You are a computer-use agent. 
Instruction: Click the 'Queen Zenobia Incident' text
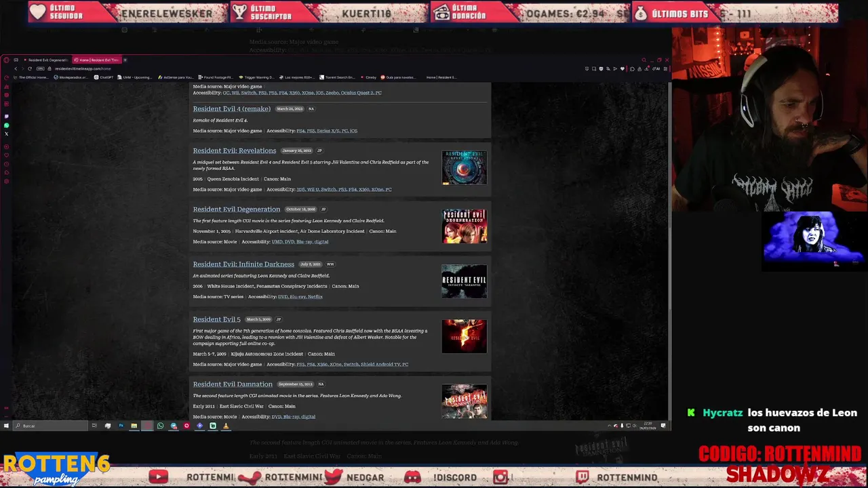coord(233,179)
